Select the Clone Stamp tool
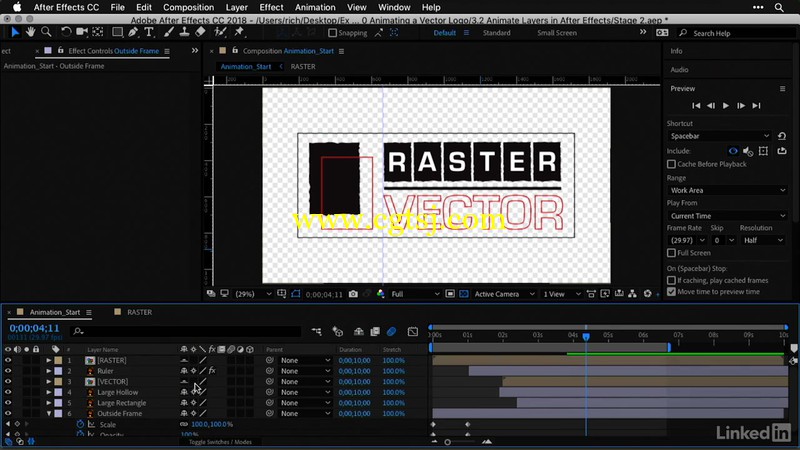Image resolution: width=800 pixels, height=450 pixels. (184, 32)
